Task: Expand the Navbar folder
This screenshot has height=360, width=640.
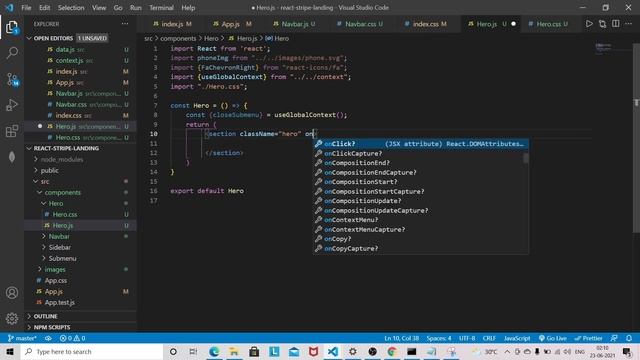Action: [x=59, y=237]
